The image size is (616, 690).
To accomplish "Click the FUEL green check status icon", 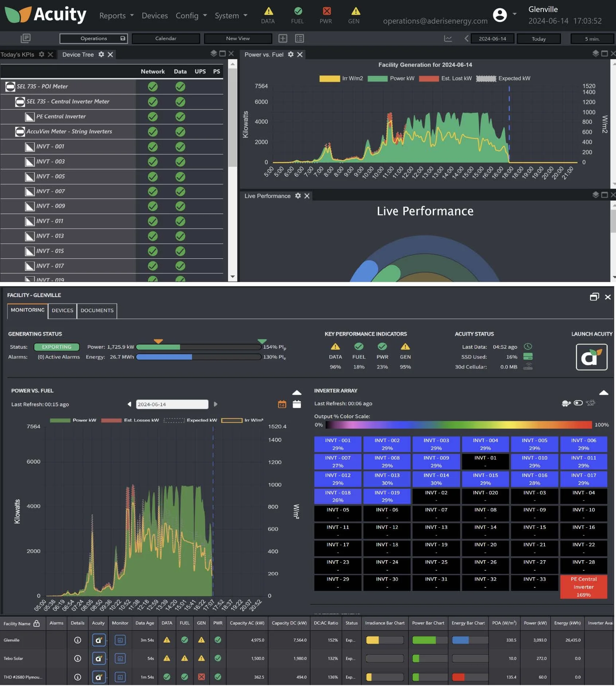I will pos(298,11).
